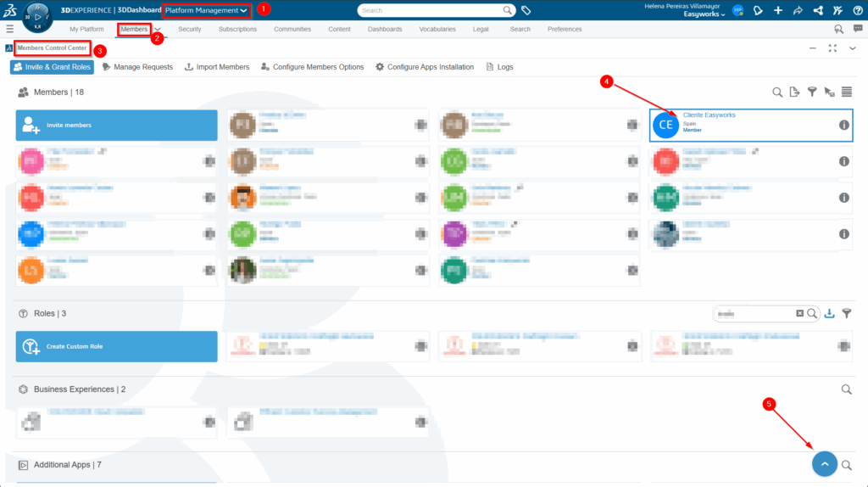Open Configure Members Options

pyautogui.click(x=312, y=67)
